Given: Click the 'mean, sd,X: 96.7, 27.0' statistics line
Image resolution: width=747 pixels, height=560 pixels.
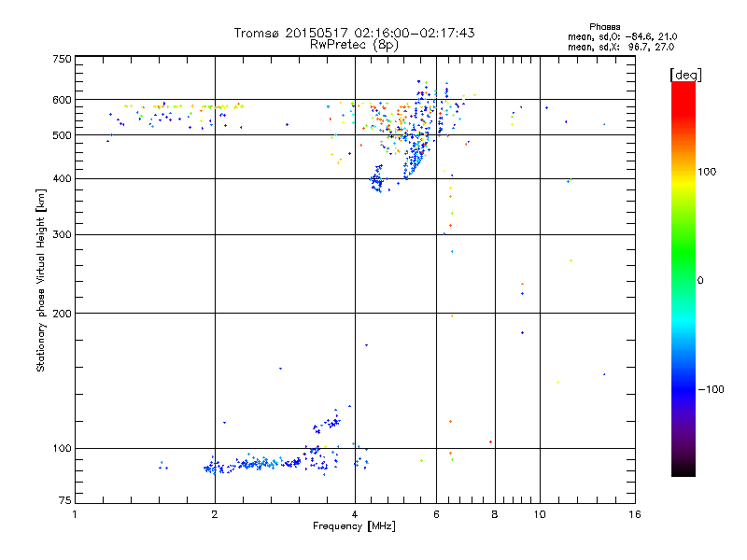Looking at the screenshot, I should tap(621, 47).
